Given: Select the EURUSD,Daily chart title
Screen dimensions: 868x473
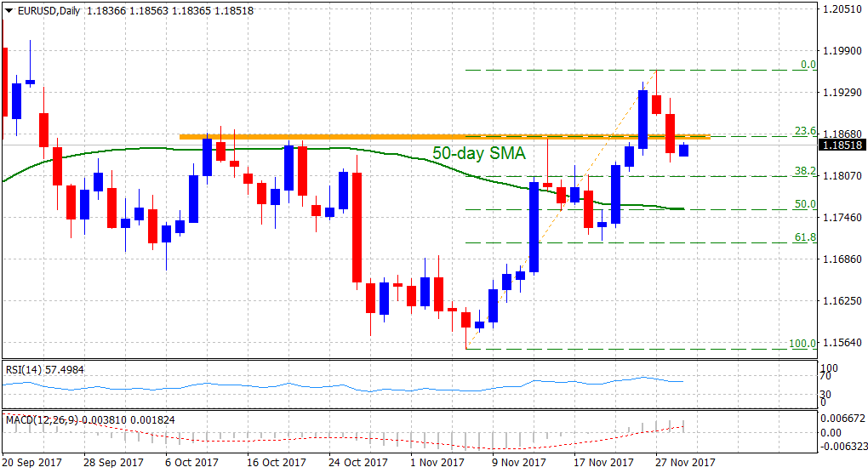Looking at the screenshot, I should click(x=49, y=10).
